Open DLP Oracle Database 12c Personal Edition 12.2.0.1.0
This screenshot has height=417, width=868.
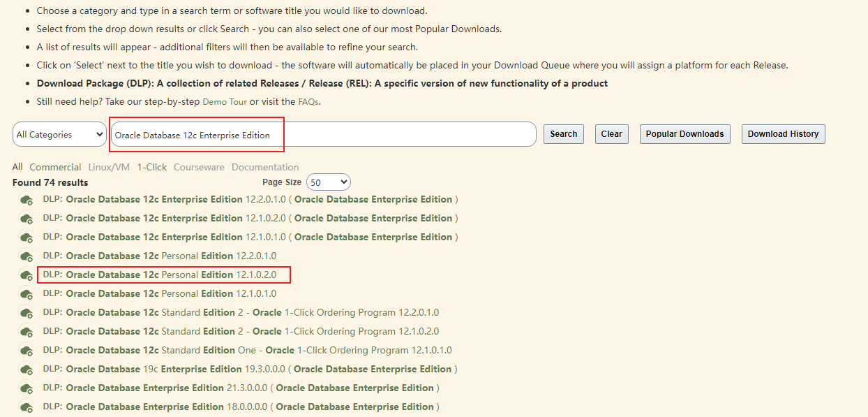point(160,256)
